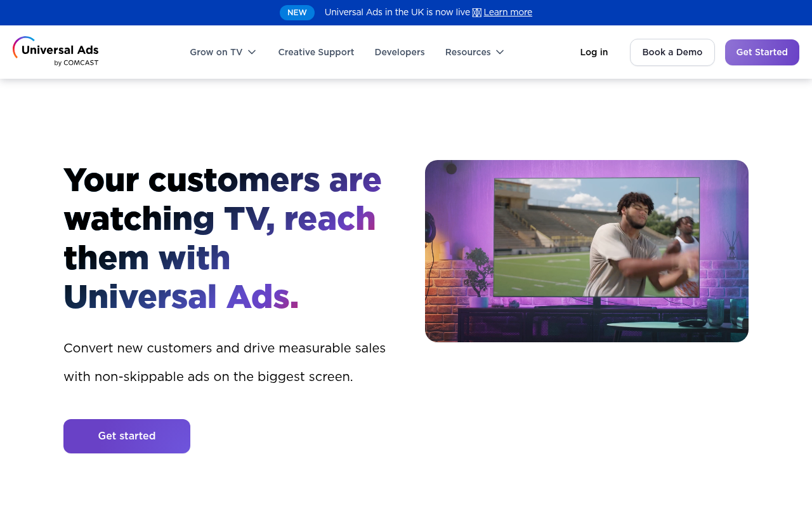This screenshot has width=812, height=508.
Task: Open the Developers page
Action: pyautogui.click(x=400, y=52)
